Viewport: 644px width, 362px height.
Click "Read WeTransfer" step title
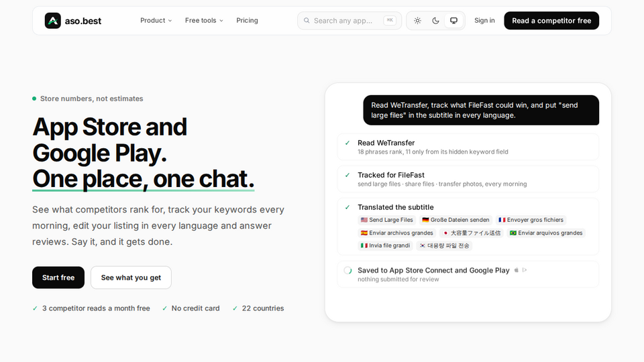[386, 143]
